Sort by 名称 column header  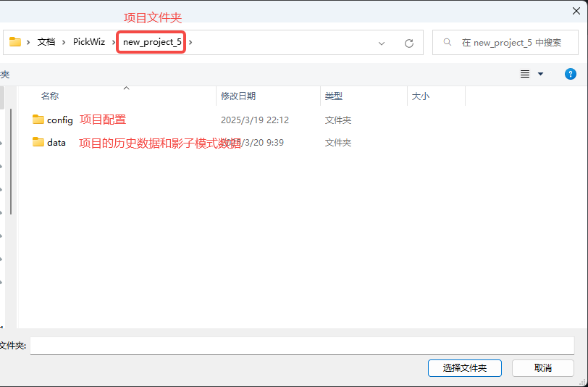(50, 96)
